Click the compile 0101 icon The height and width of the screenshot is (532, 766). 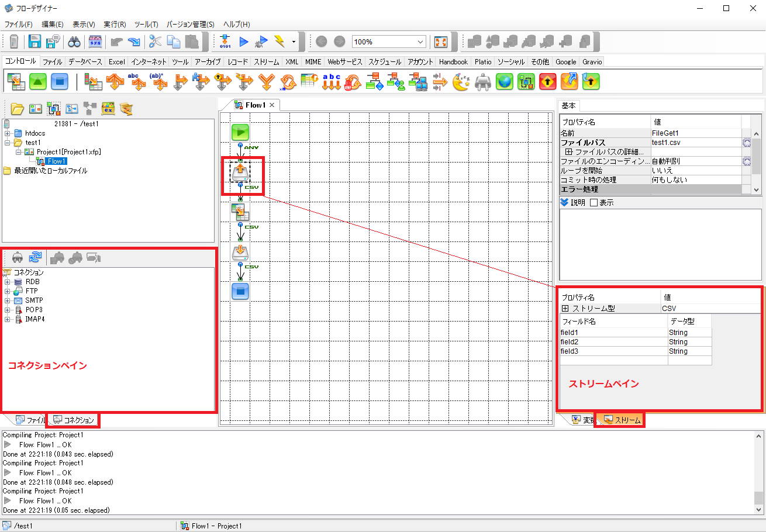pyautogui.click(x=225, y=42)
